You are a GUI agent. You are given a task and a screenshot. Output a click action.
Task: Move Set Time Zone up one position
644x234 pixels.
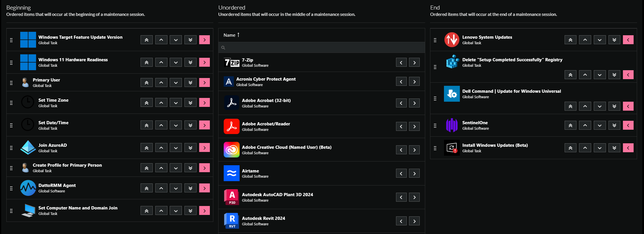[x=161, y=103]
